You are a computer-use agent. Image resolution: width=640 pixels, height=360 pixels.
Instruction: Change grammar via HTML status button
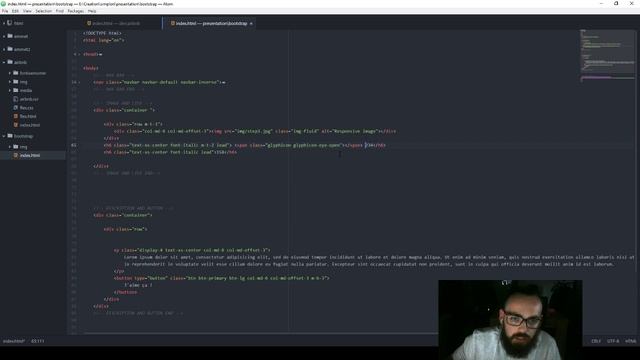[630, 341]
